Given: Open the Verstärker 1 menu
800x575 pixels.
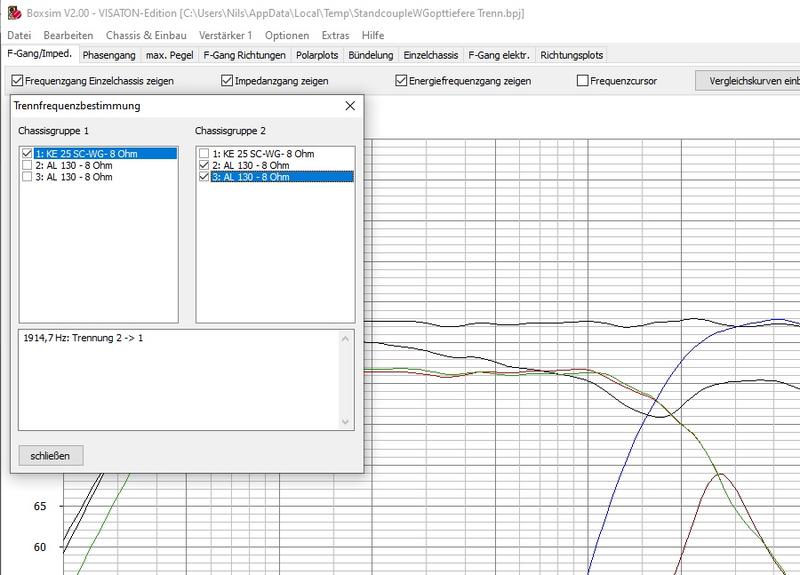Looking at the screenshot, I should coord(224,35).
